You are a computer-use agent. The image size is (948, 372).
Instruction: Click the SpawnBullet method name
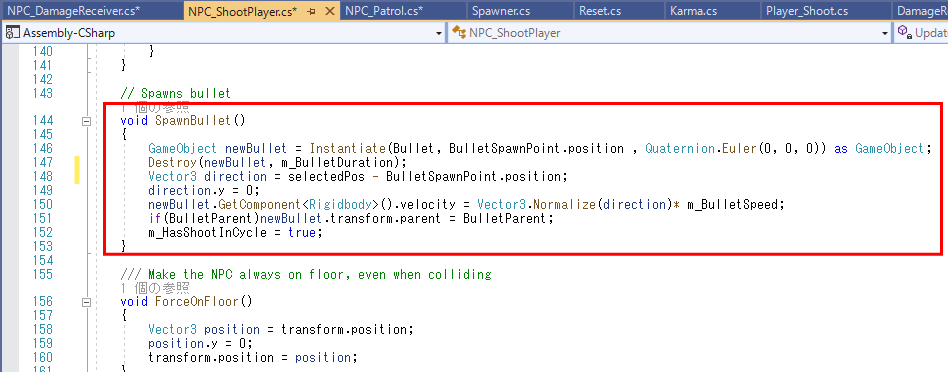tap(193, 120)
